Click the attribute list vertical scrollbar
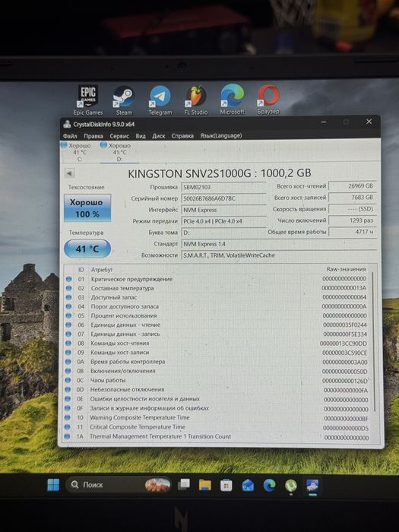The height and width of the screenshot is (532, 399). pyautogui.click(x=373, y=341)
